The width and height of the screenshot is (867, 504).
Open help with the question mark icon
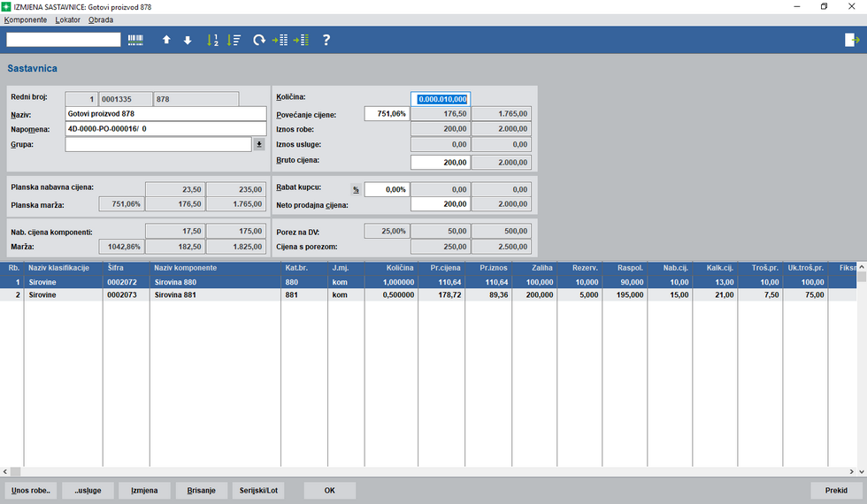326,40
